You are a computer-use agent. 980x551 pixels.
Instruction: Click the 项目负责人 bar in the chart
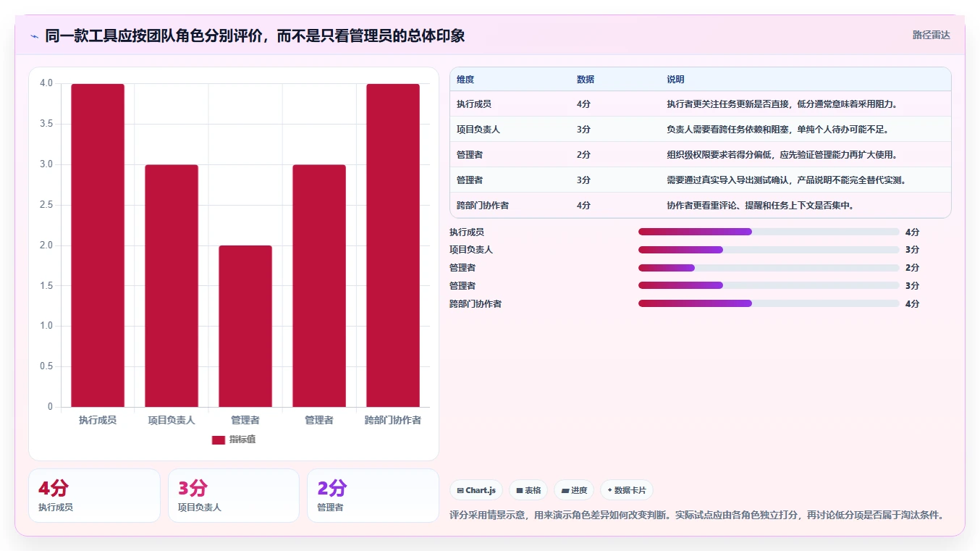click(x=172, y=286)
